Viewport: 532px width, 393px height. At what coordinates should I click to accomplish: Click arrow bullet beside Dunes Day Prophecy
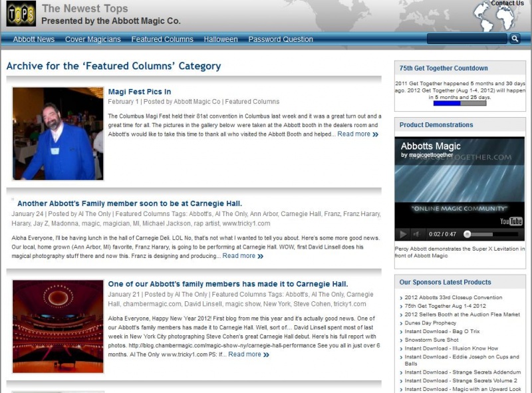tap(401, 323)
